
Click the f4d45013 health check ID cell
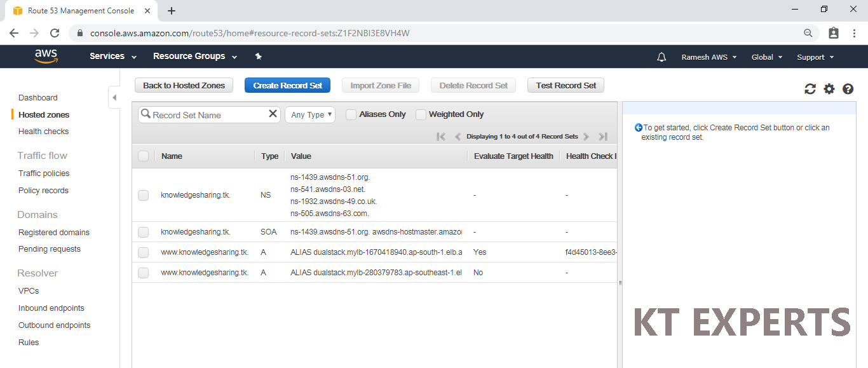point(590,252)
